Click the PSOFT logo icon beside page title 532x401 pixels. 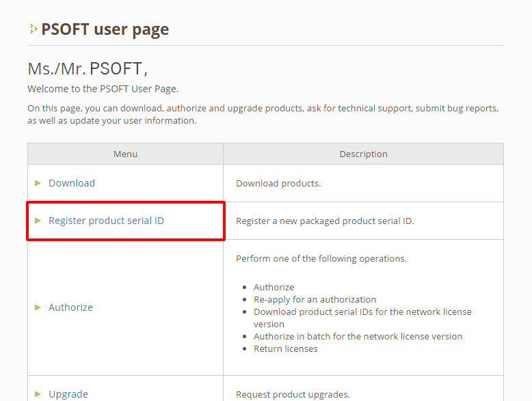(x=33, y=29)
